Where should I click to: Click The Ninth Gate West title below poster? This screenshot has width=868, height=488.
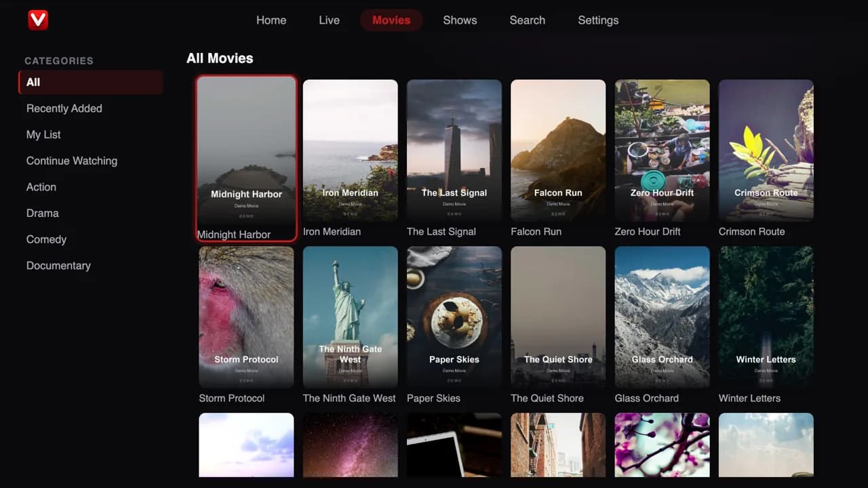(x=349, y=399)
